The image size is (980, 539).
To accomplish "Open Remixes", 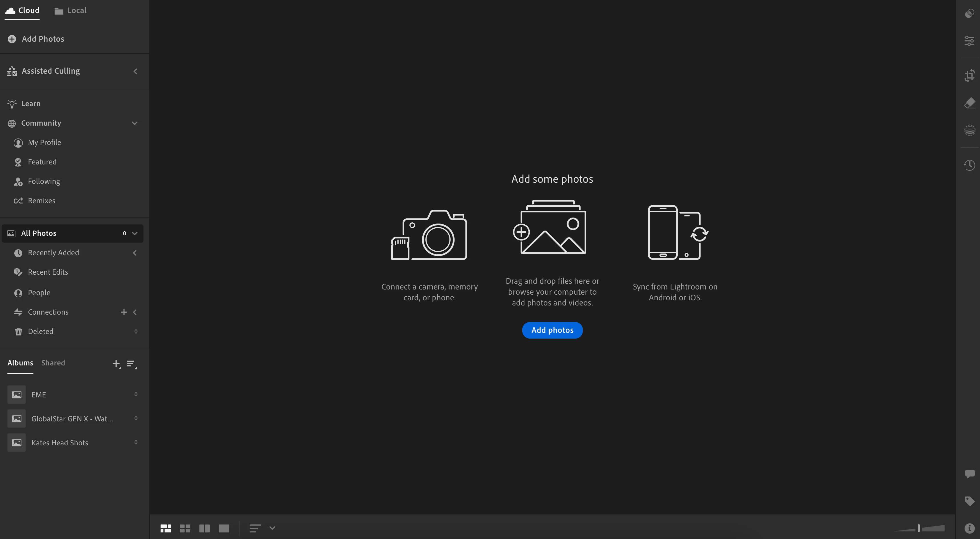I will tap(41, 201).
